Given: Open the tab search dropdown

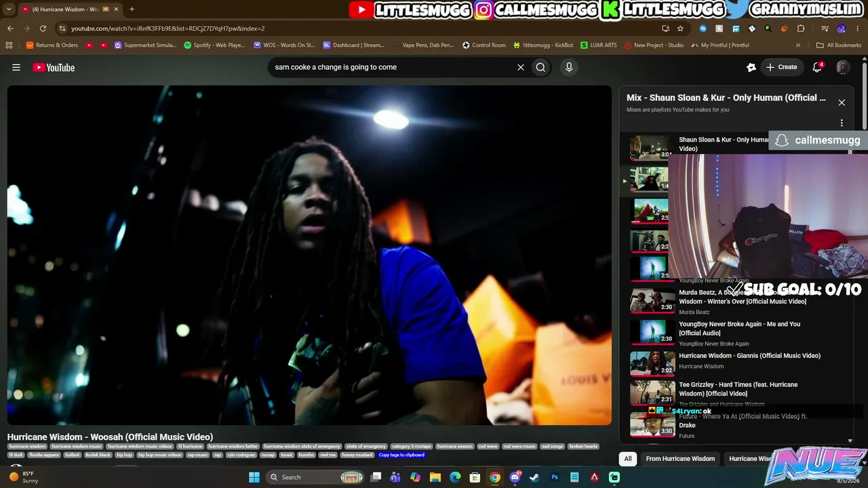Looking at the screenshot, I should (x=9, y=9).
